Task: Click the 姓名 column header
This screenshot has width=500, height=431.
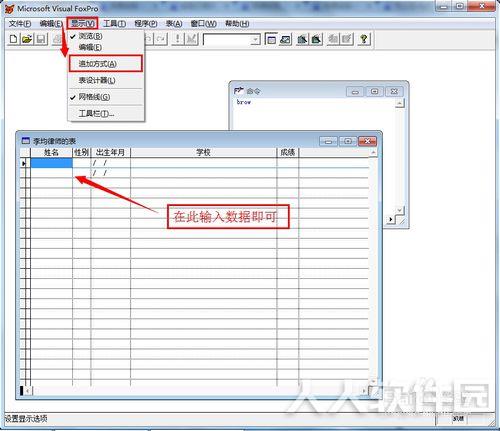Action: point(51,152)
